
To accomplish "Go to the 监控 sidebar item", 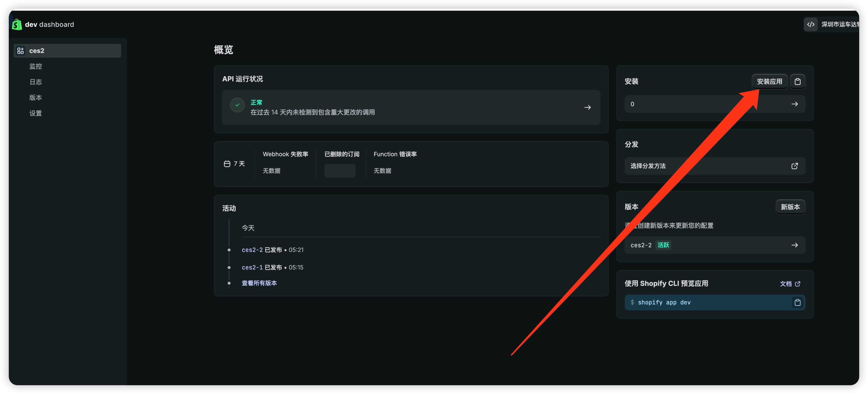I will point(35,66).
